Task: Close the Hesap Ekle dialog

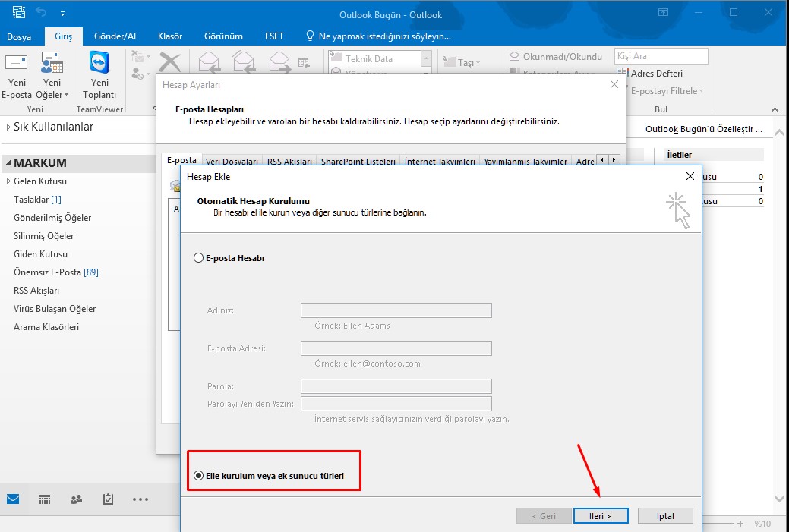Action: click(x=690, y=176)
